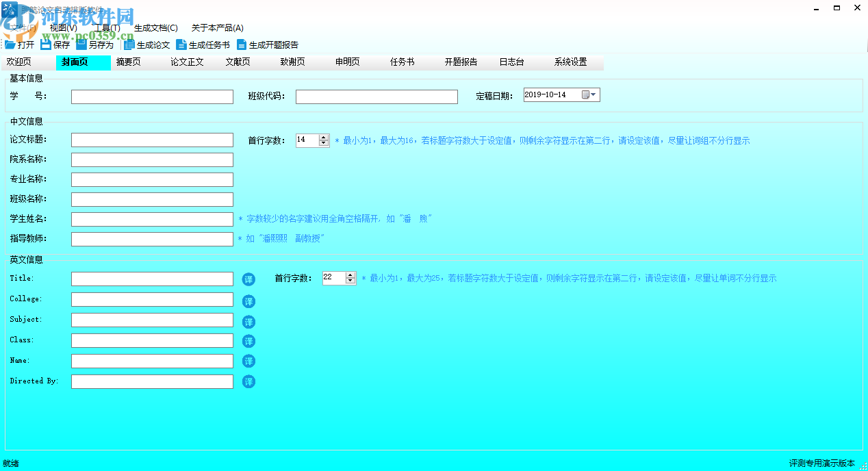
Task: Switch to the 欢迎页 tab
Action: point(28,62)
